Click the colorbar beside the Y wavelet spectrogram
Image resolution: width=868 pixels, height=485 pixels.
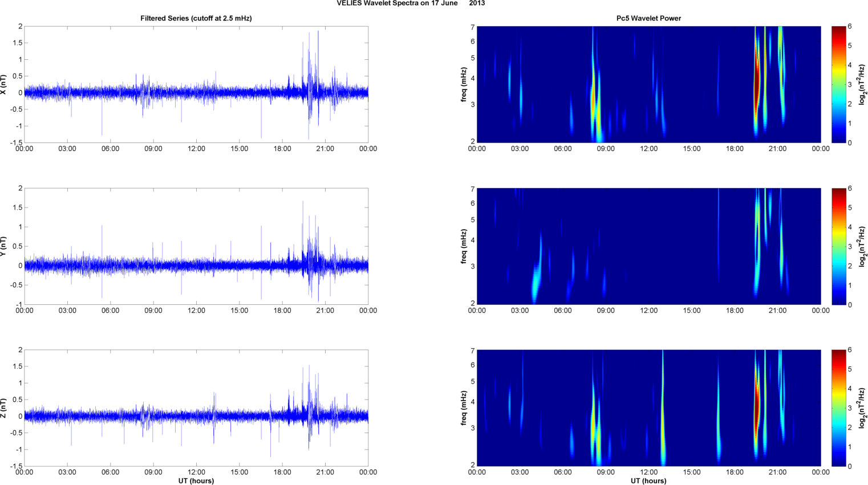(838, 246)
